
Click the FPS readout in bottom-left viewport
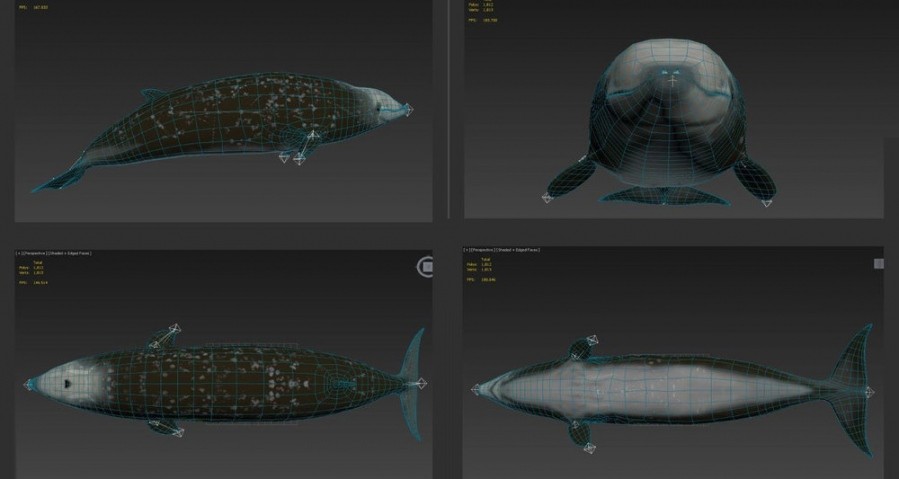point(34,282)
